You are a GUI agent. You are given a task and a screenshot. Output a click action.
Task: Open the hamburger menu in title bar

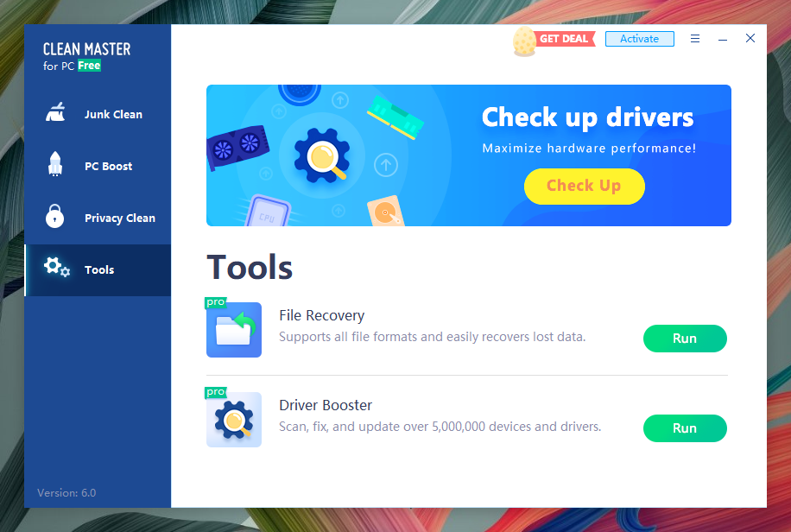click(x=695, y=39)
